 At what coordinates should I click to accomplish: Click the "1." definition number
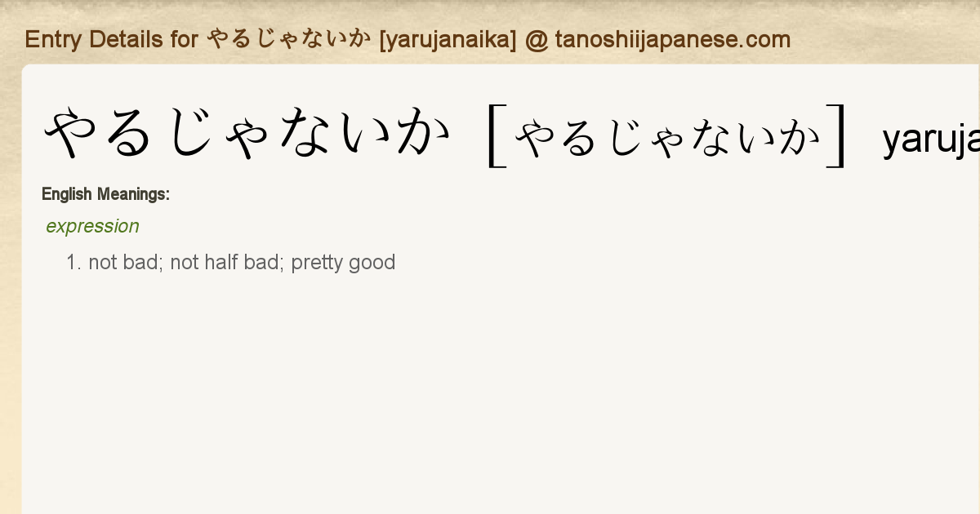point(74,263)
